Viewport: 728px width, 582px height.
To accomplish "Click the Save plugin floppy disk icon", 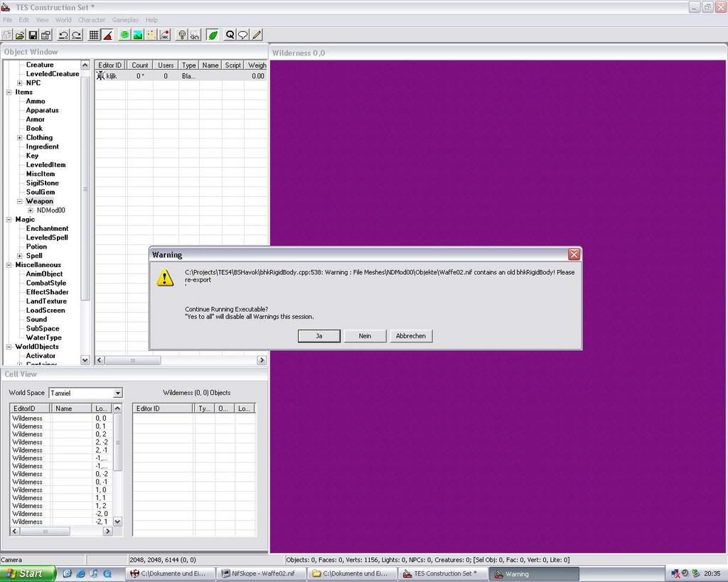I will (33, 35).
